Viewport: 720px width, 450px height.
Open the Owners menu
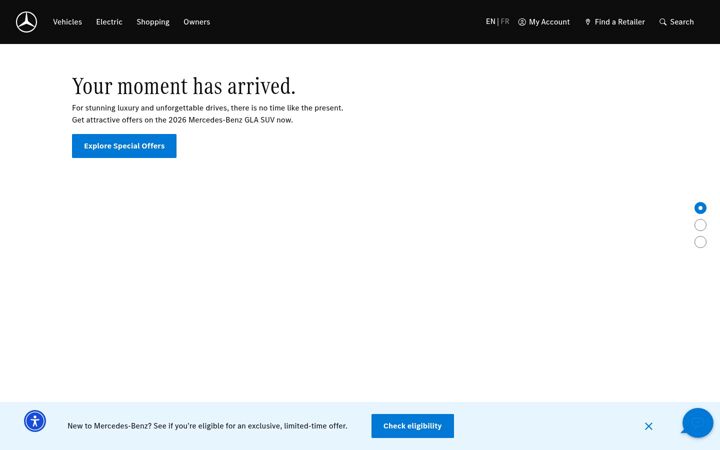click(197, 22)
